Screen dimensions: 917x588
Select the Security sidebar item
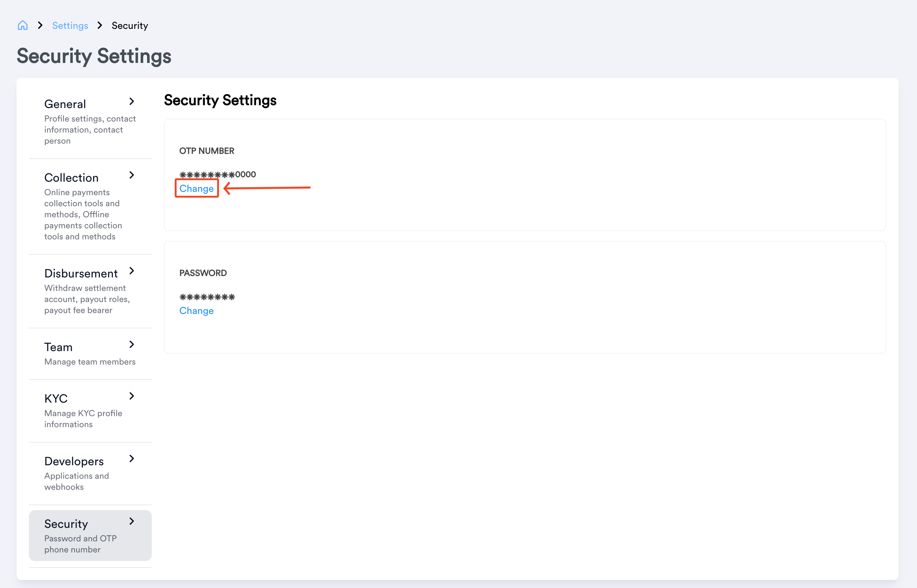click(x=90, y=535)
